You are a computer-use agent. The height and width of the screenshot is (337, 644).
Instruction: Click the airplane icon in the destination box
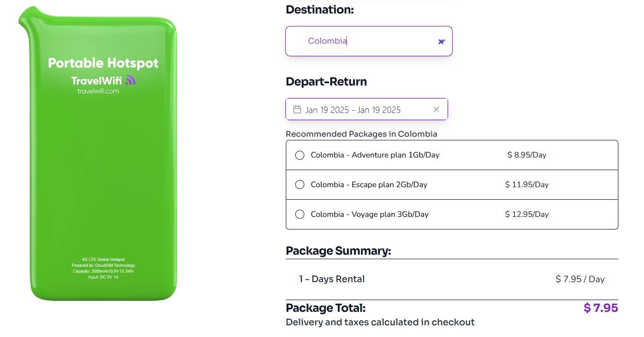coord(441,41)
